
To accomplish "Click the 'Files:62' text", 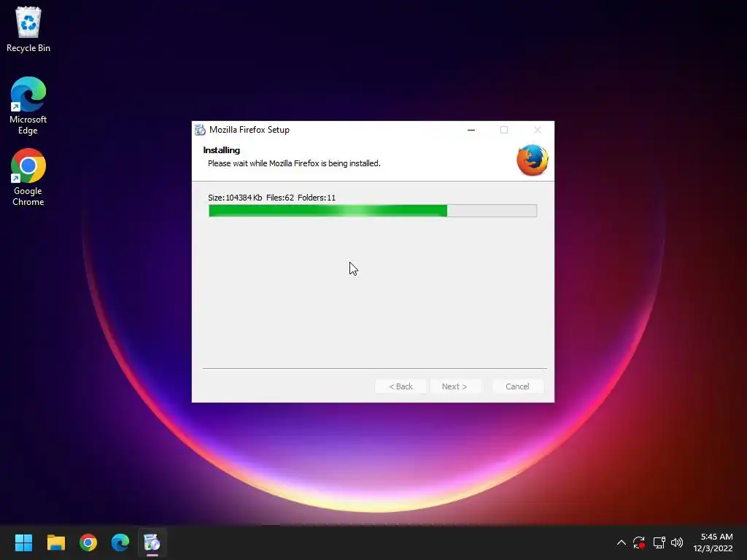I will point(280,198).
